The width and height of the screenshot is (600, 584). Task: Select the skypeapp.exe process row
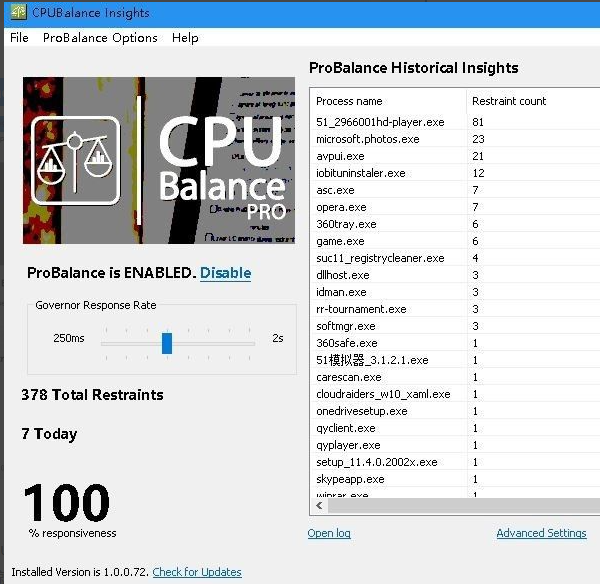pyautogui.click(x=349, y=479)
